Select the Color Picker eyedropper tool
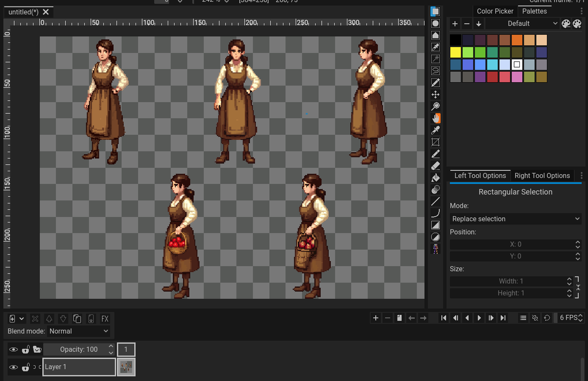Viewport: 588px width, 381px height. click(435, 130)
